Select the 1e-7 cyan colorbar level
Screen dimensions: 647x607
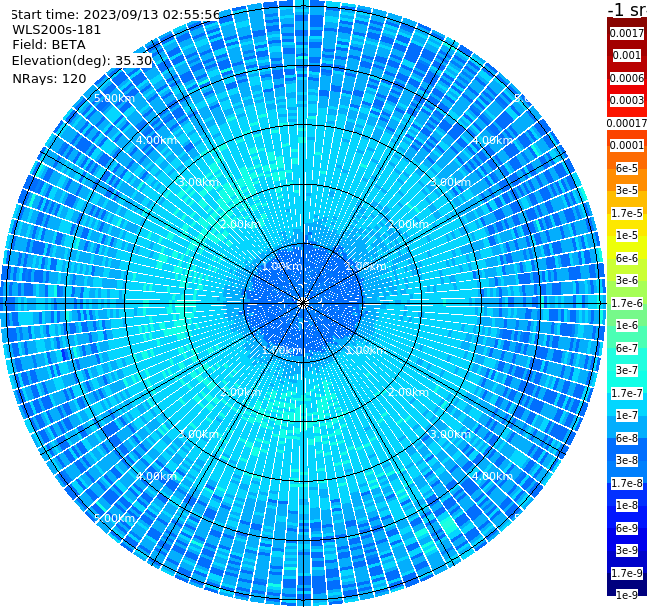(x=627, y=416)
